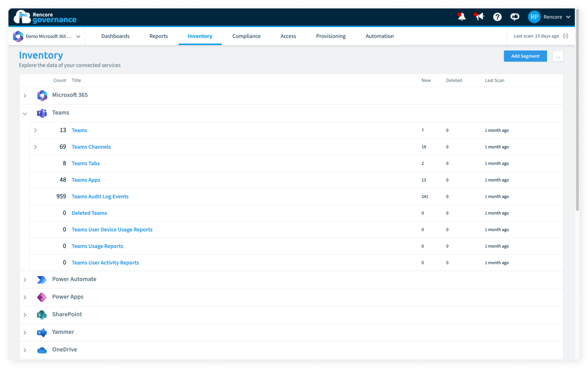
Task: Click the Last Scan column header
Action: click(x=494, y=80)
